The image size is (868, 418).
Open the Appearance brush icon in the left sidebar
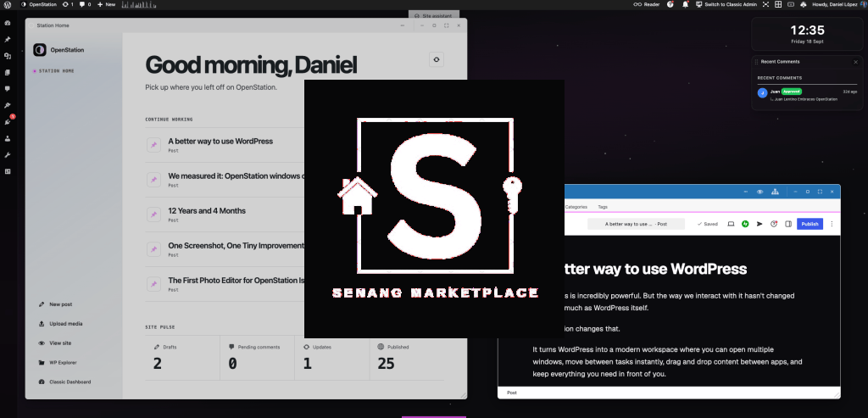point(8,105)
